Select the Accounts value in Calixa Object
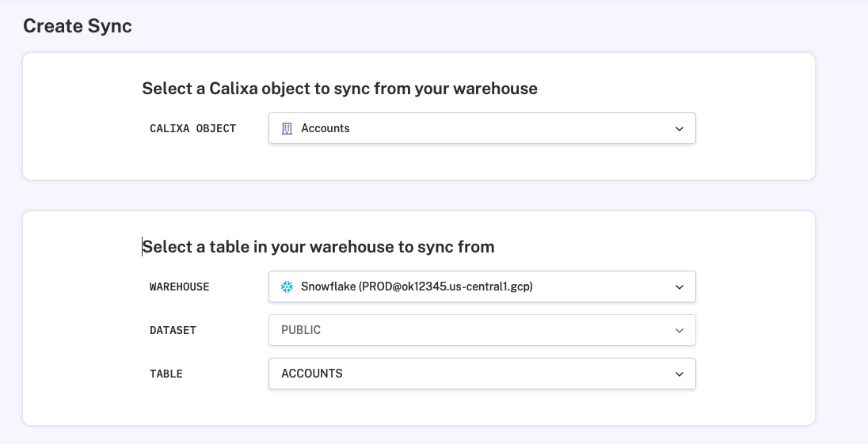The width and height of the screenshot is (868, 444). click(x=325, y=128)
